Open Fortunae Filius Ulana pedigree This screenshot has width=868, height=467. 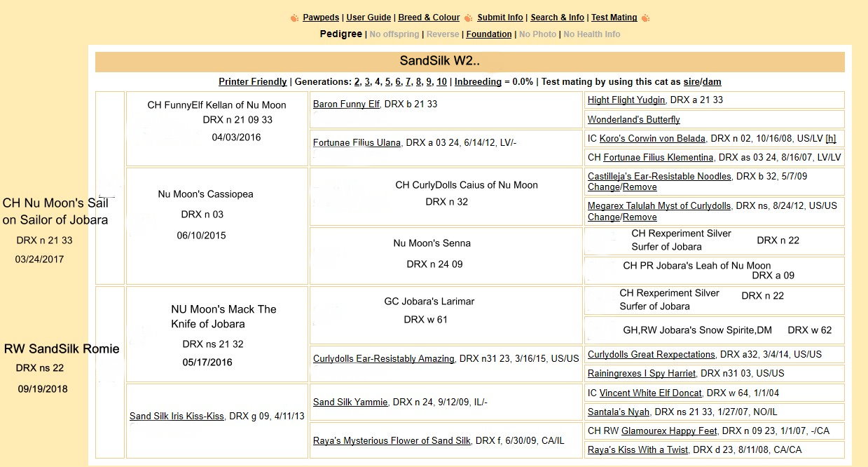point(357,142)
